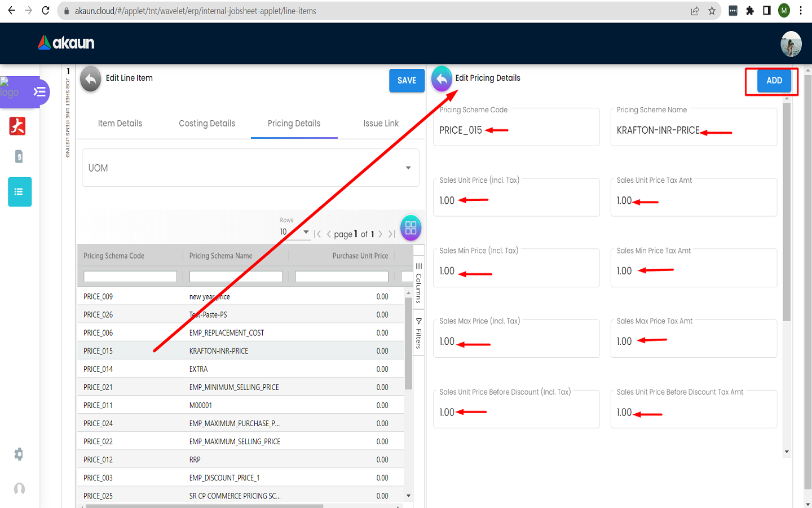Open the invoice document icon in sidebar
The height and width of the screenshot is (508, 812).
(19, 157)
